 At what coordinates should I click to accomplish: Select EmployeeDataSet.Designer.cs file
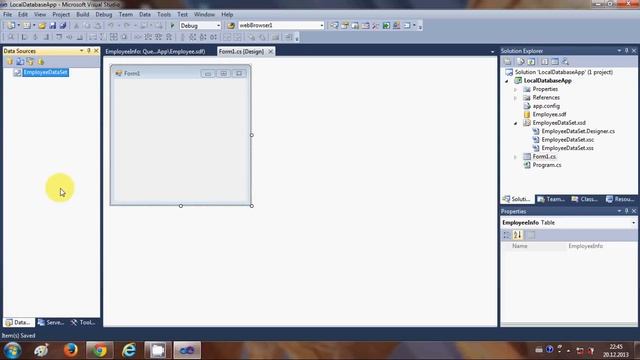coord(578,131)
